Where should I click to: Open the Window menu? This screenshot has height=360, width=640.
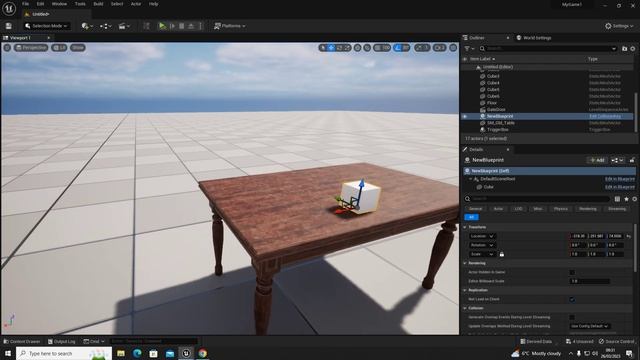pyautogui.click(x=59, y=4)
